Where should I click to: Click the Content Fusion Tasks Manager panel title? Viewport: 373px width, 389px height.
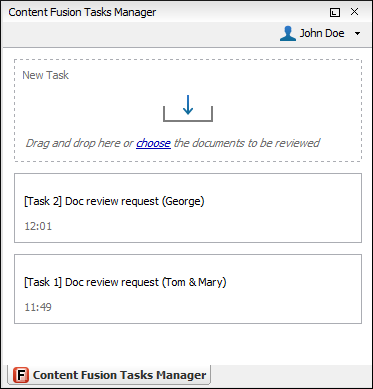[82, 12]
